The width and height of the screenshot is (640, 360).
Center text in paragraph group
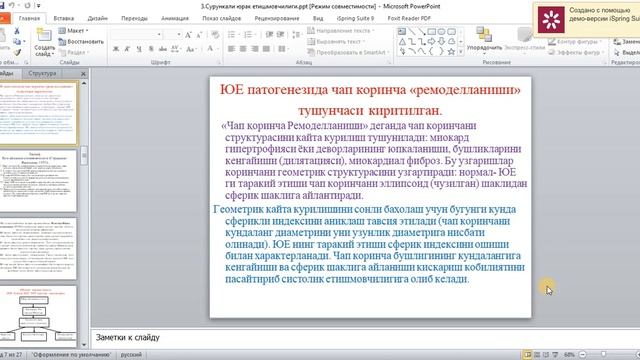[243, 49]
